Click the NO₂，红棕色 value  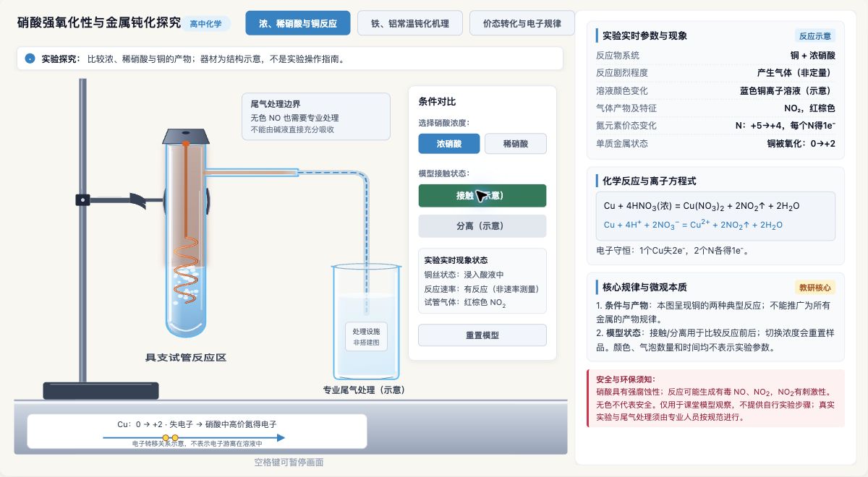click(809, 108)
